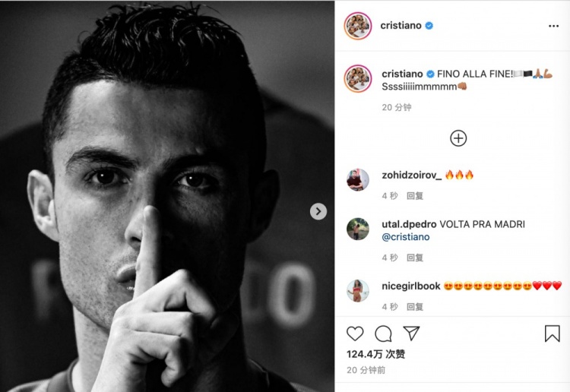The height and width of the screenshot is (392, 570).
Task: Reply to zohidzoirov_ comment
Action: point(415,196)
